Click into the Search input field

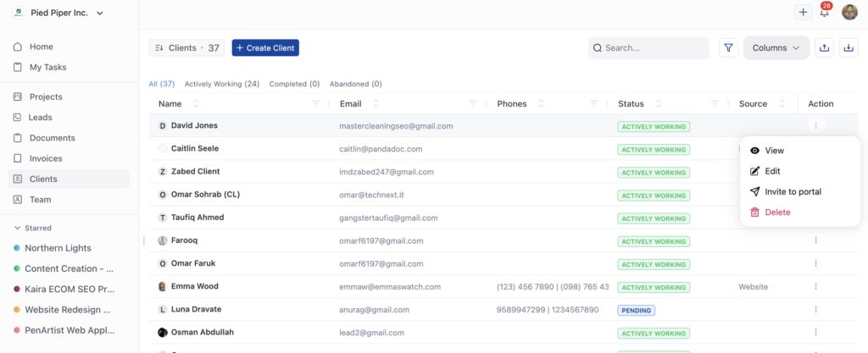point(653,48)
